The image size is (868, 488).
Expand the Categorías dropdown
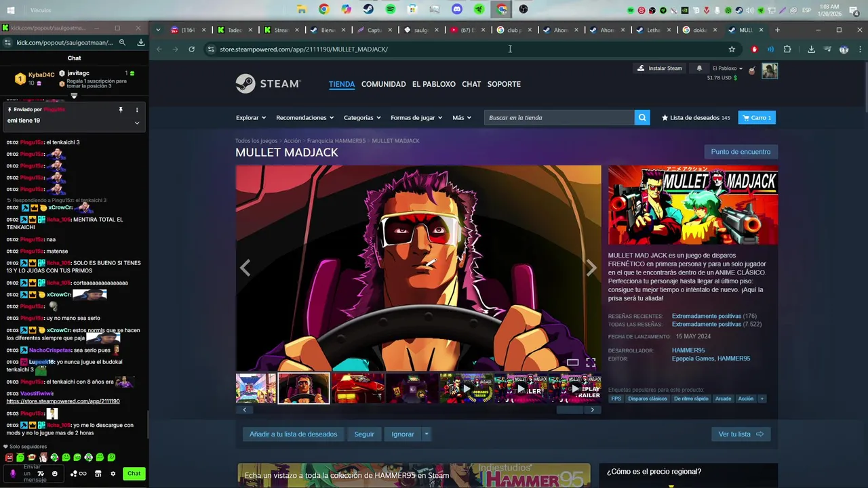tap(361, 117)
